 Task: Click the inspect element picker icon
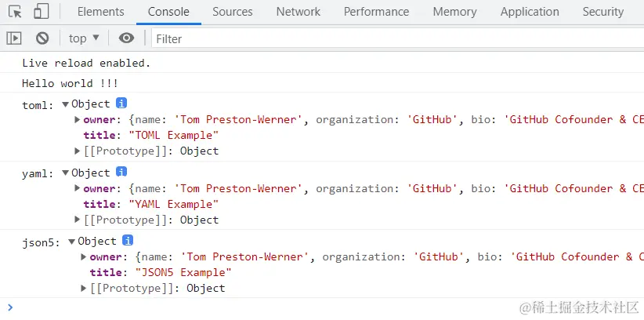[16, 12]
